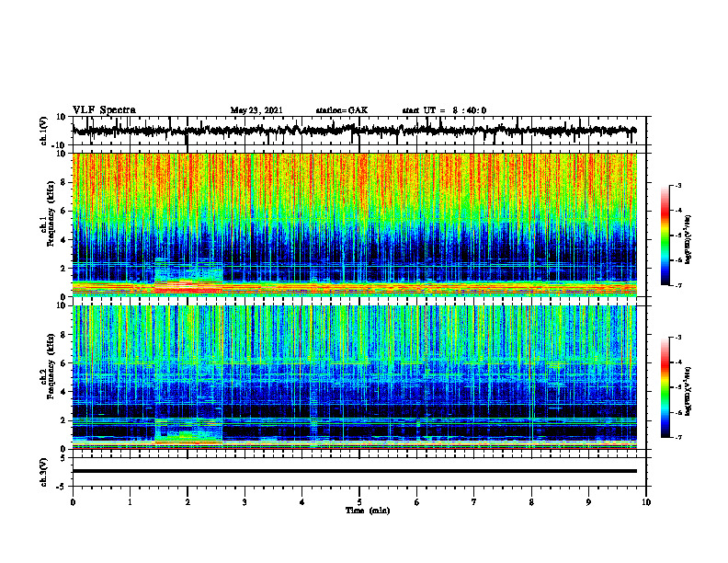This screenshot has height=563, width=728.
Task: Click time axis tick label "5"
Action: (359, 502)
